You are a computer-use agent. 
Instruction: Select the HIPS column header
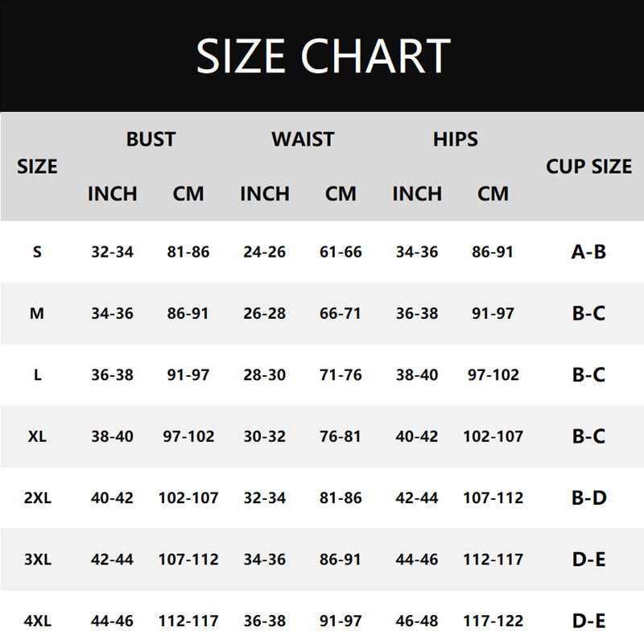(455, 139)
